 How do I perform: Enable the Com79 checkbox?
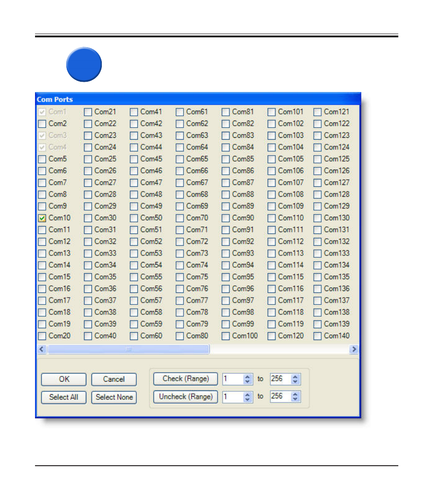[x=180, y=324]
